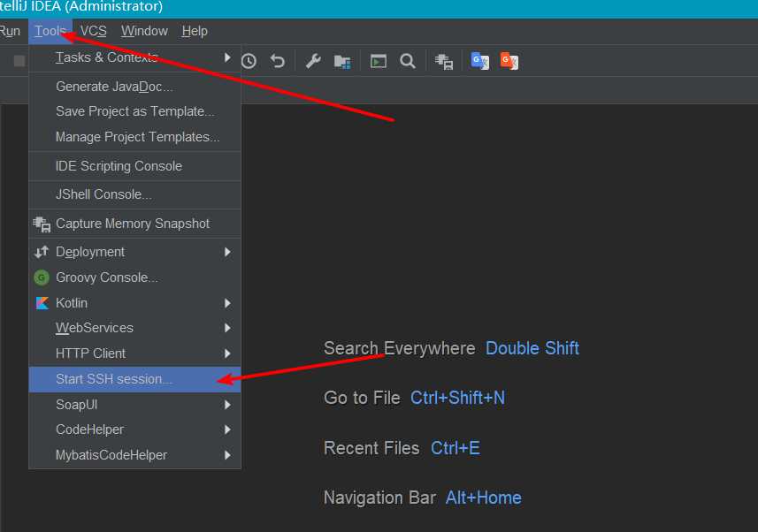Viewport: 758px width, 532px height.
Task: Expand MybatisCodeHelper submenu arrow
Action: pos(227,455)
